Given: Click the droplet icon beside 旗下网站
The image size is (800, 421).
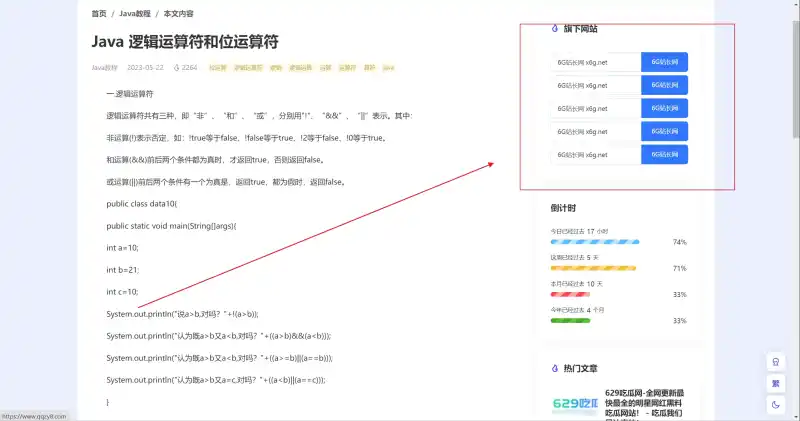Looking at the screenshot, I should click(555, 29).
